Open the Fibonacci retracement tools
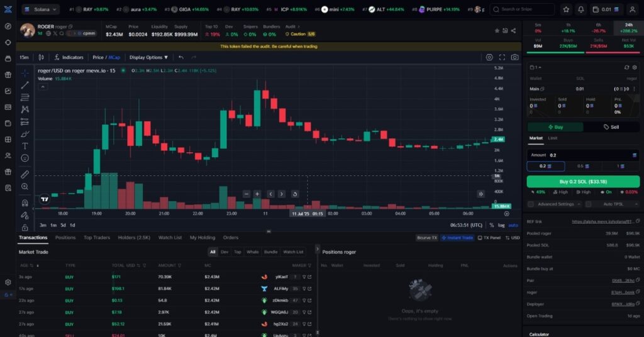The image size is (644, 337). (x=25, y=97)
